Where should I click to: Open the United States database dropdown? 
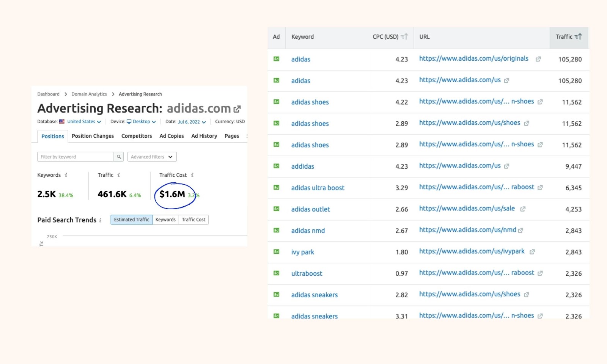84,122
